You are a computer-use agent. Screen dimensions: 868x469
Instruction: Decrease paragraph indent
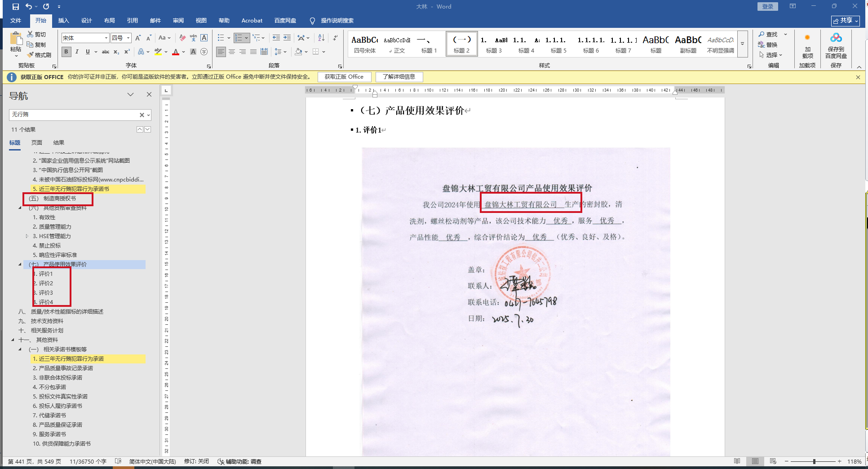[x=276, y=38]
